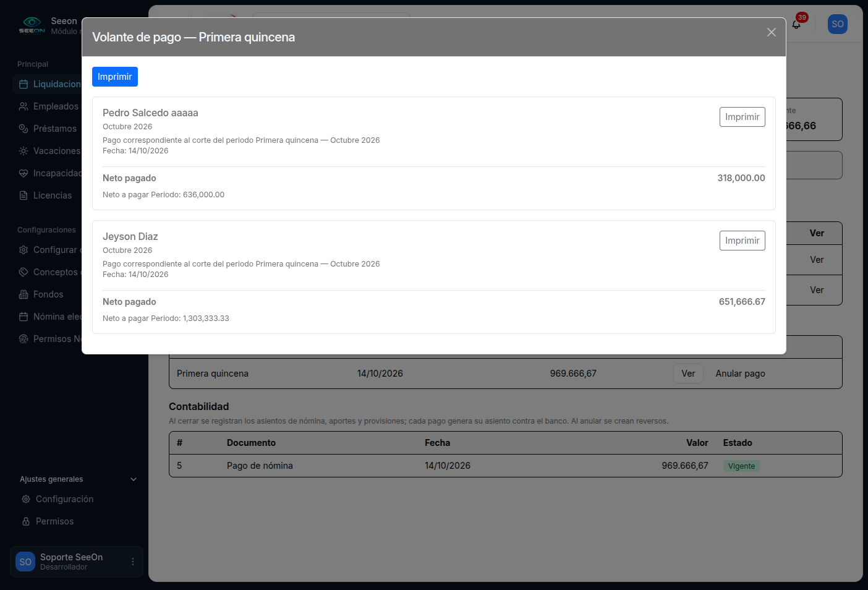Open the Nómina electrónica calendar icon
The image size is (868, 590).
coord(23,317)
